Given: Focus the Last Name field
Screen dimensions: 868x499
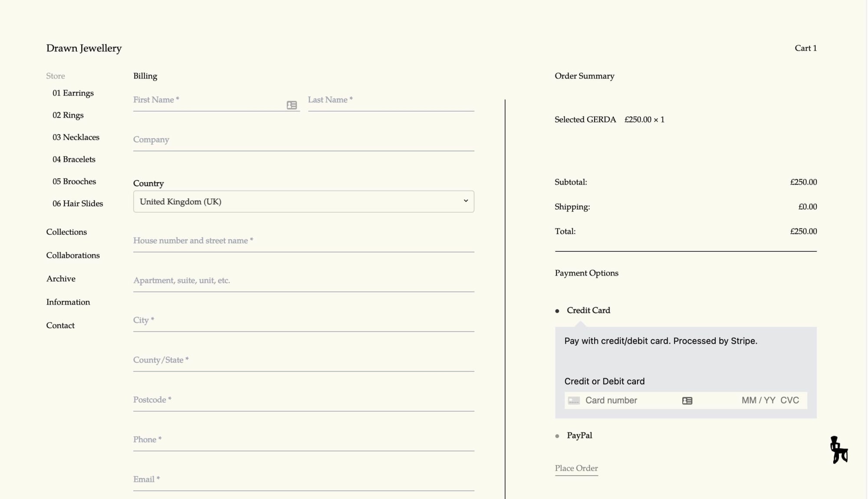Looking at the screenshot, I should (x=391, y=100).
